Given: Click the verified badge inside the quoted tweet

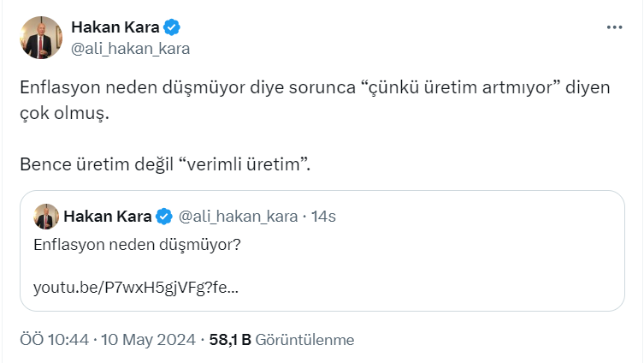Looking at the screenshot, I should tap(166, 217).
